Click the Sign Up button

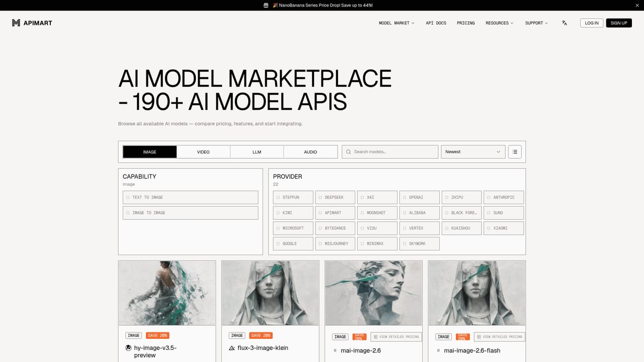619,23
